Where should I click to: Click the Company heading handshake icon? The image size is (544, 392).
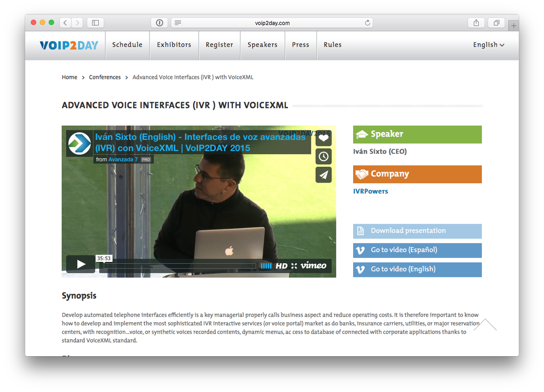(x=362, y=174)
